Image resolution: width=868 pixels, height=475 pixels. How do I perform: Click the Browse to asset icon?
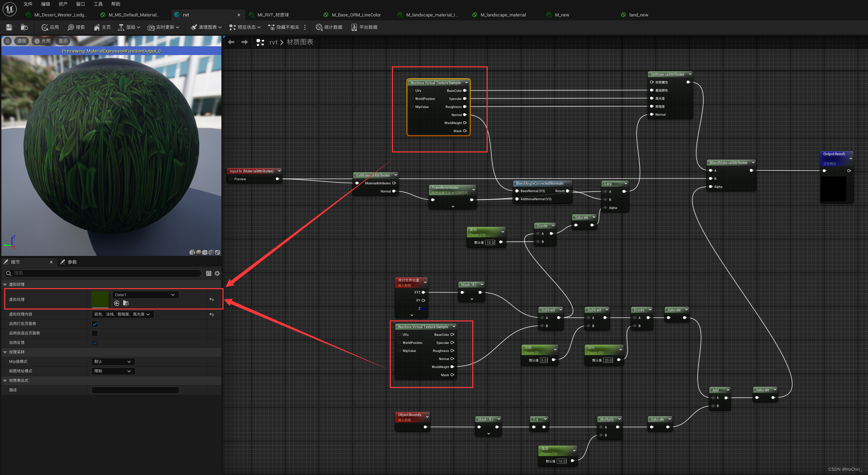coord(24,27)
